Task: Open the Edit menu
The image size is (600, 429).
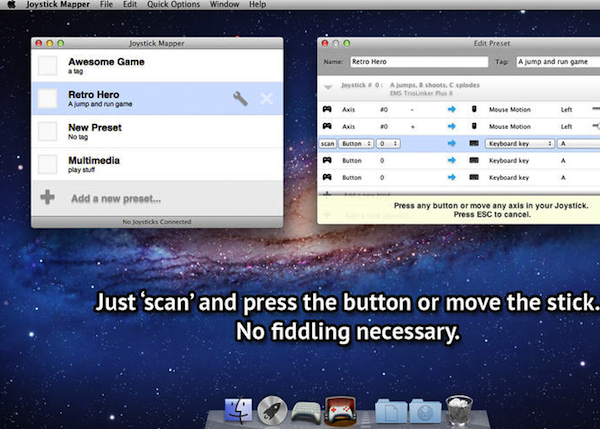Action: pyautogui.click(x=130, y=5)
